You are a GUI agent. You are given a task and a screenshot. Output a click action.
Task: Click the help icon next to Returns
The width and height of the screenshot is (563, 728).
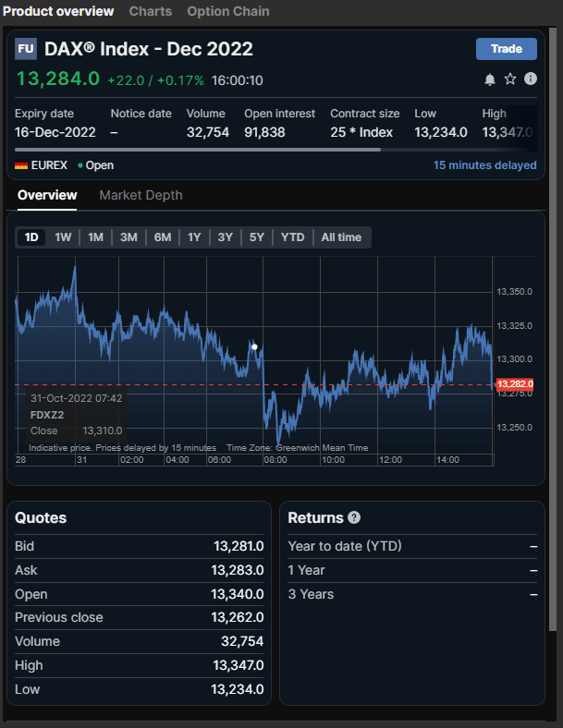click(354, 518)
